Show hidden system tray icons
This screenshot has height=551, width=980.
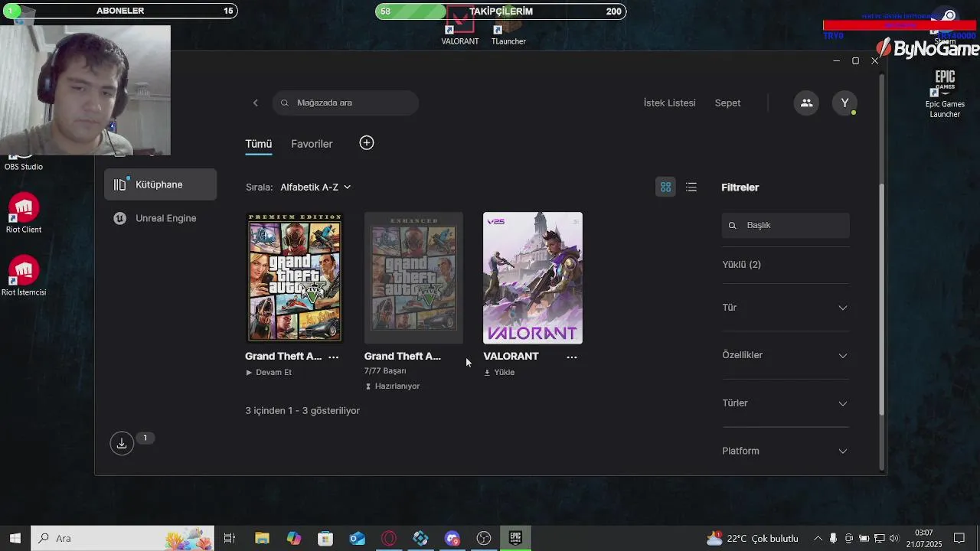tap(818, 538)
